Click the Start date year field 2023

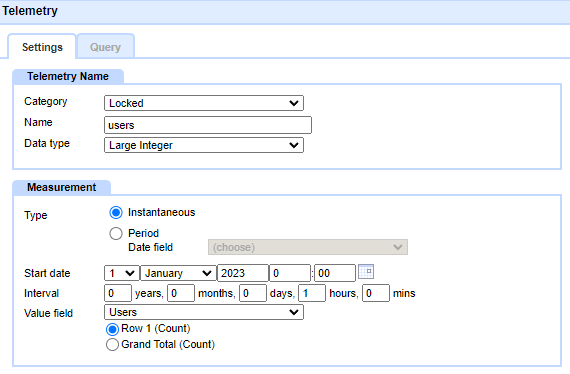coord(243,273)
